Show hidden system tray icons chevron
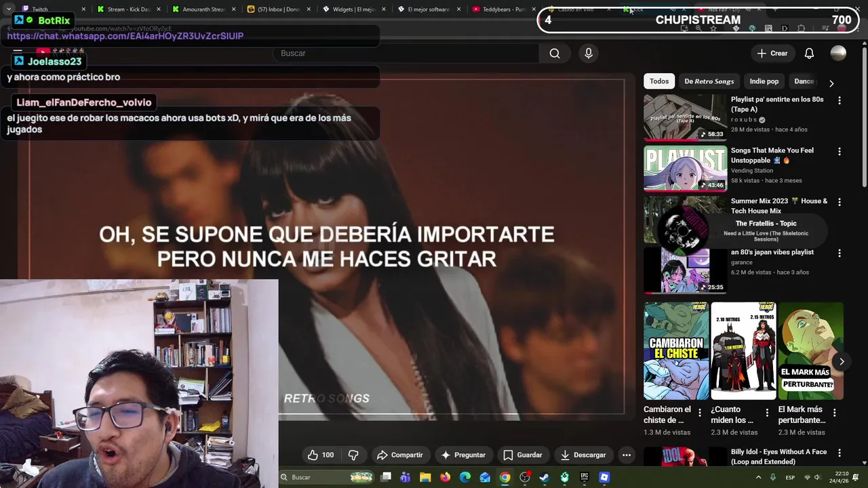 point(758,477)
